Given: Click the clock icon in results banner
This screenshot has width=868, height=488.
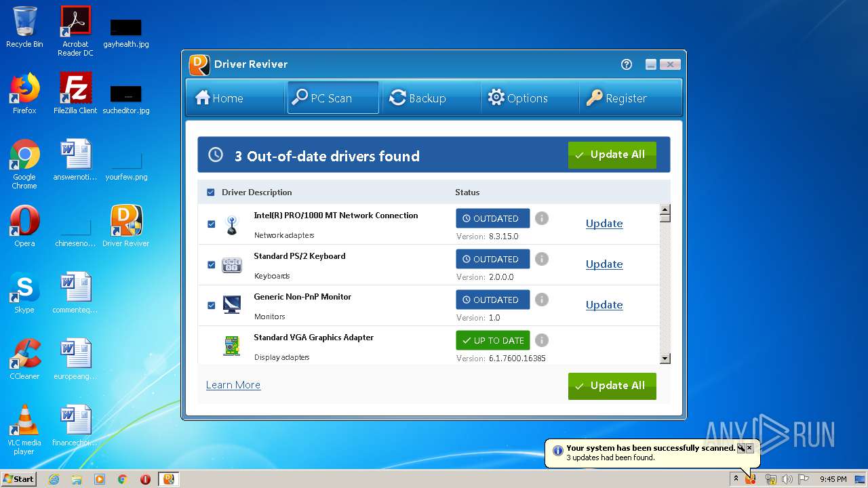Looking at the screenshot, I should [x=216, y=155].
